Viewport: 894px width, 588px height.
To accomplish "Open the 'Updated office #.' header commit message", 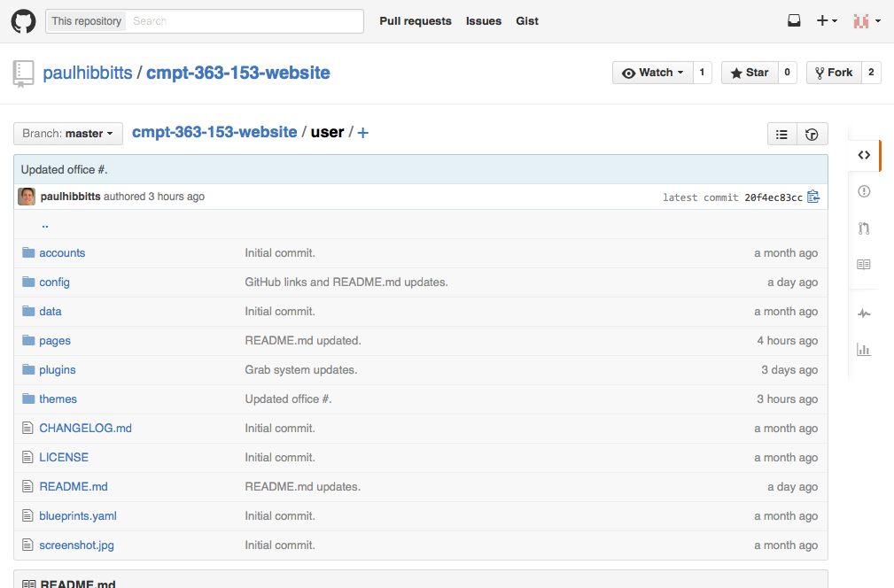I will click(x=65, y=170).
